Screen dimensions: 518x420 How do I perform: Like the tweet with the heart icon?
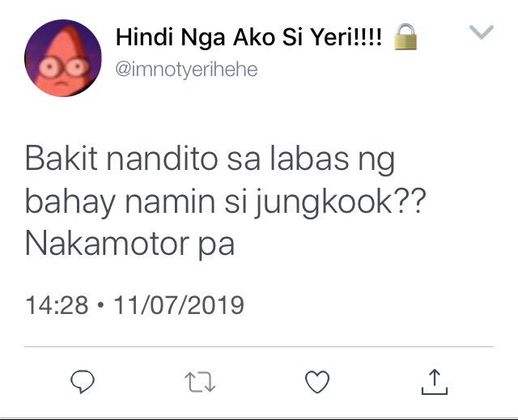[x=317, y=382]
